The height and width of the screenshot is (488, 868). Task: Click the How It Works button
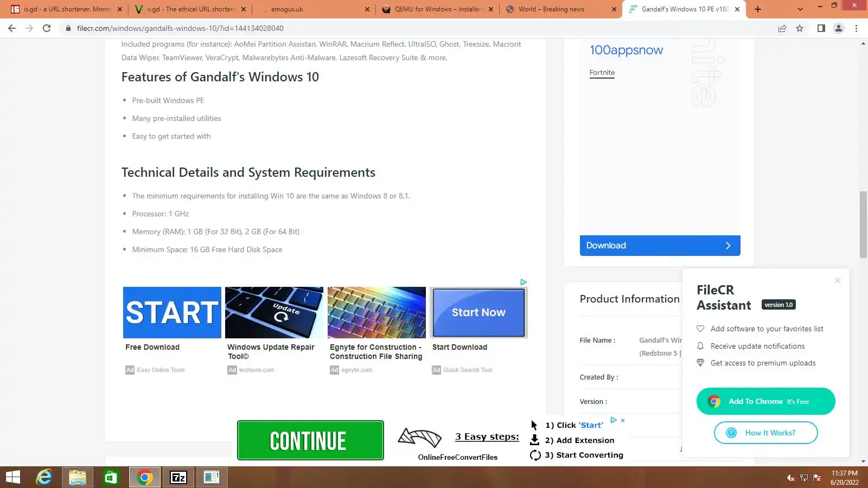click(765, 433)
